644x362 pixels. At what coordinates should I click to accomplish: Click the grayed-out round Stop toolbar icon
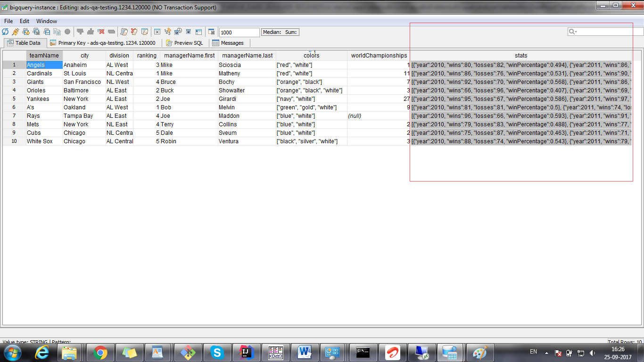(x=67, y=32)
